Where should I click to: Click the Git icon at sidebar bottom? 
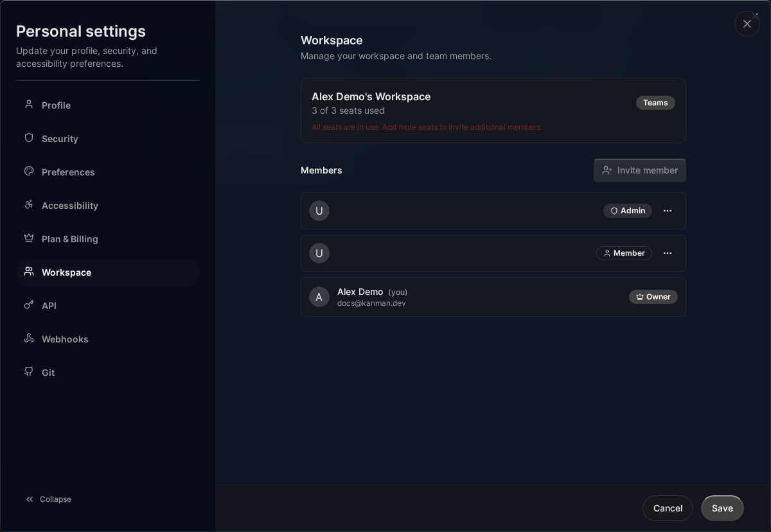click(x=29, y=372)
